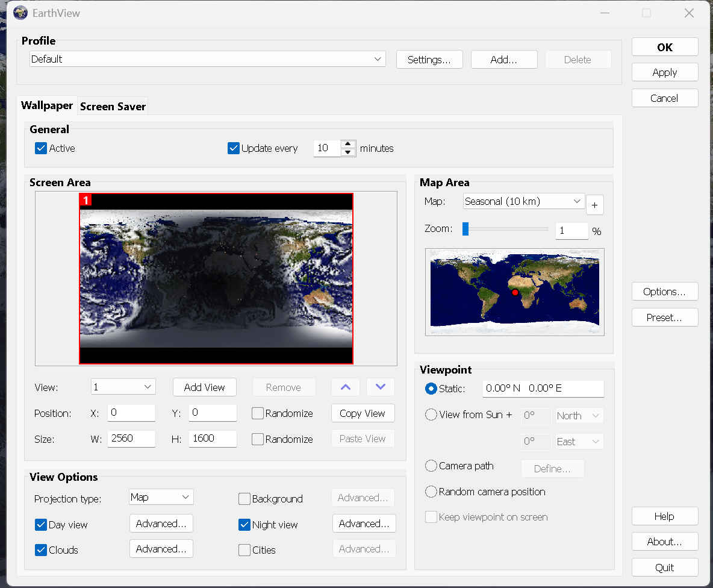The width and height of the screenshot is (713, 588).
Task: Click the red viewpoint dot on world map
Action: 515,292
